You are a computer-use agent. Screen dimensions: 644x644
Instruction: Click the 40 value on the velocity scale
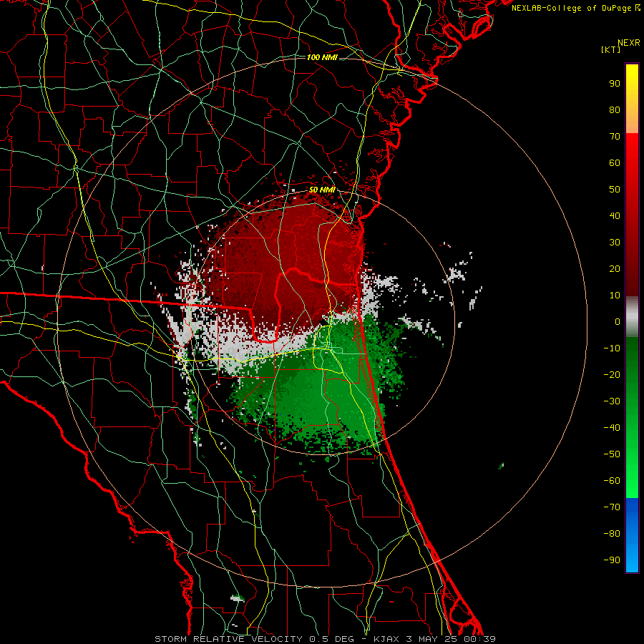615,215
